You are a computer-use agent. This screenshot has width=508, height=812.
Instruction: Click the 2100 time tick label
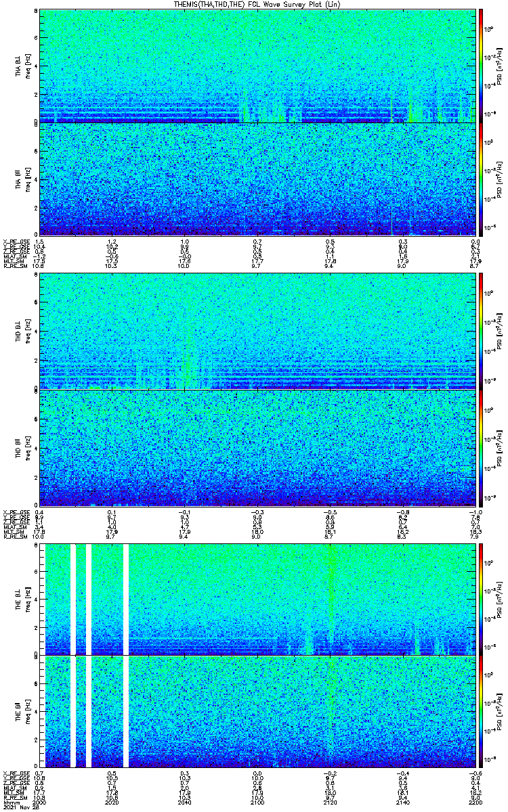tap(257, 801)
